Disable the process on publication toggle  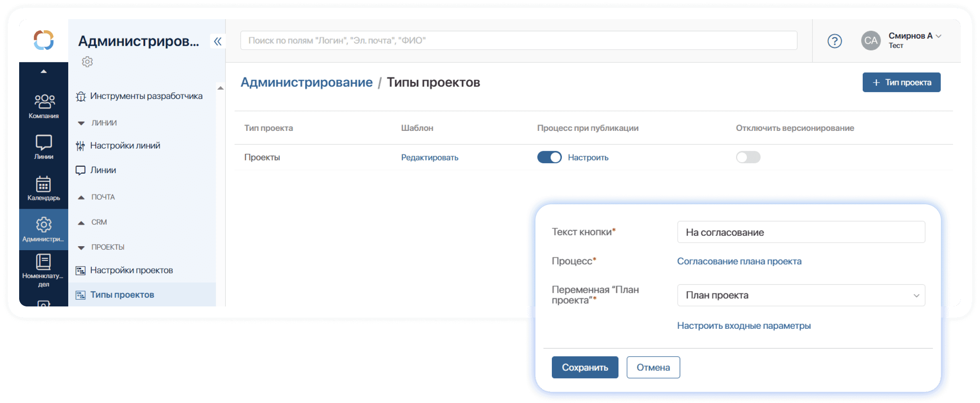549,157
